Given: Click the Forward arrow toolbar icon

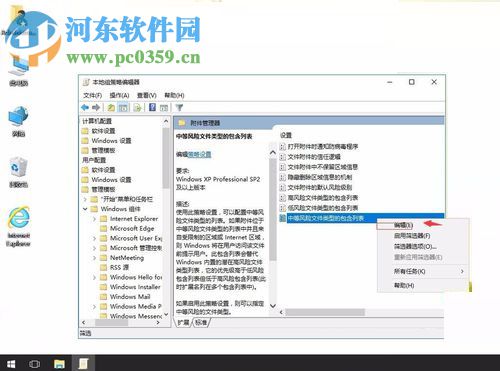Looking at the screenshot, I should pyautogui.click(x=96, y=108).
